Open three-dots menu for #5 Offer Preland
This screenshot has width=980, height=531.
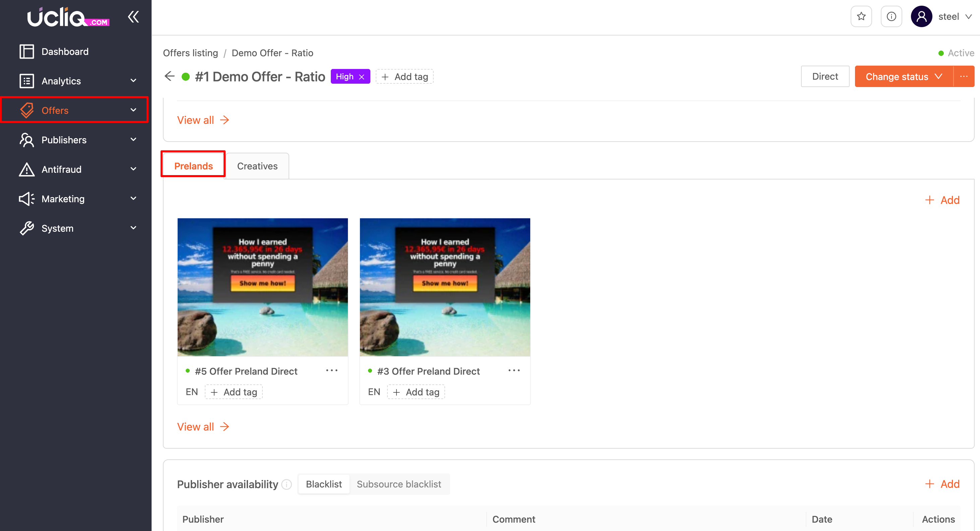(331, 371)
